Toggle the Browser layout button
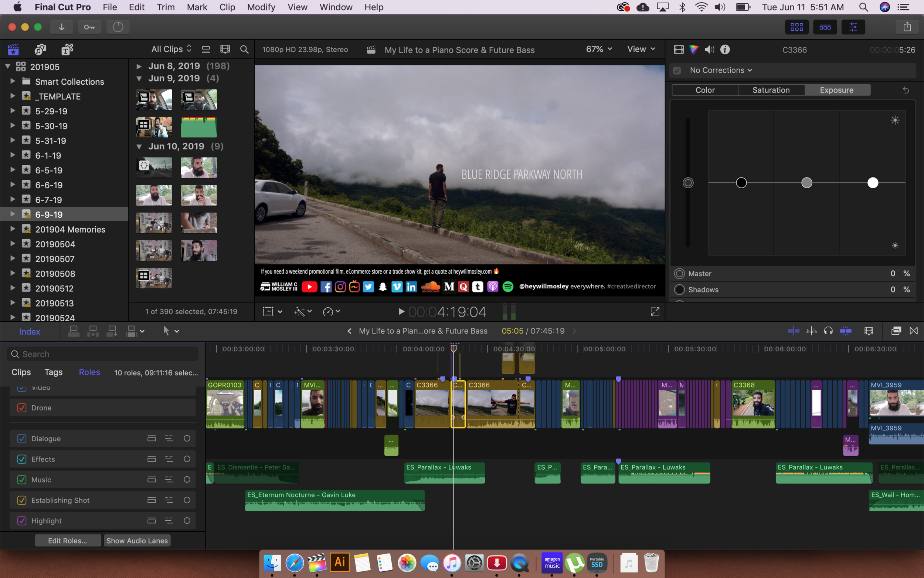The height and width of the screenshot is (578, 924). click(796, 27)
